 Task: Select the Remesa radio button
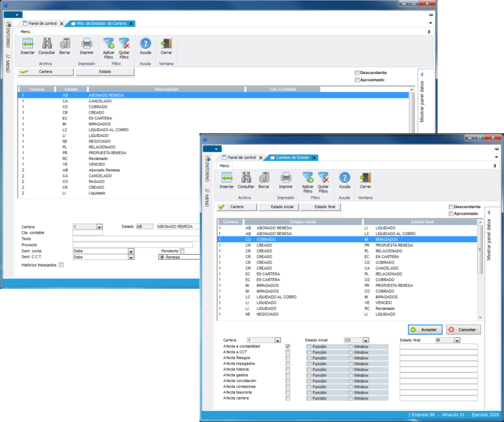[162, 257]
